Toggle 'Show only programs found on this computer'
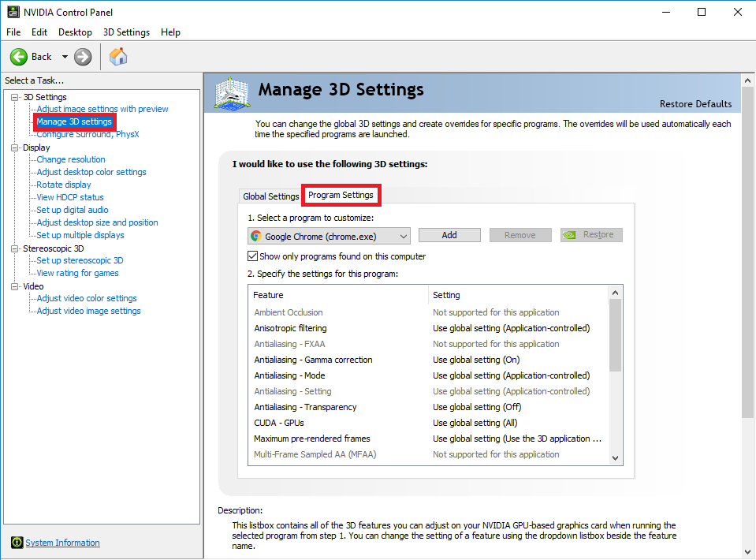Viewport: 756px width, 560px height. click(x=253, y=256)
